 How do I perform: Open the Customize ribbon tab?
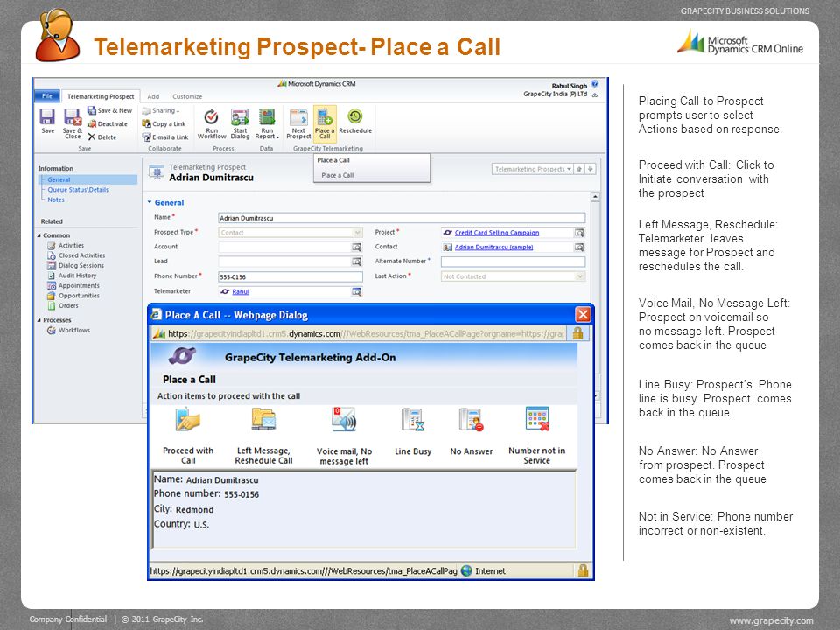pyautogui.click(x=187, y=96)
